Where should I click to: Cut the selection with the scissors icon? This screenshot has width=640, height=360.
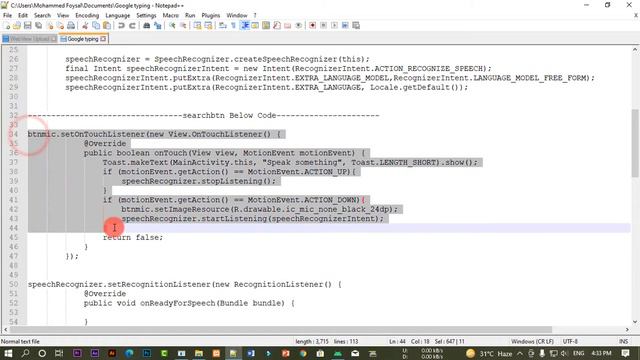pyautogui.click(x=85, y=25)
